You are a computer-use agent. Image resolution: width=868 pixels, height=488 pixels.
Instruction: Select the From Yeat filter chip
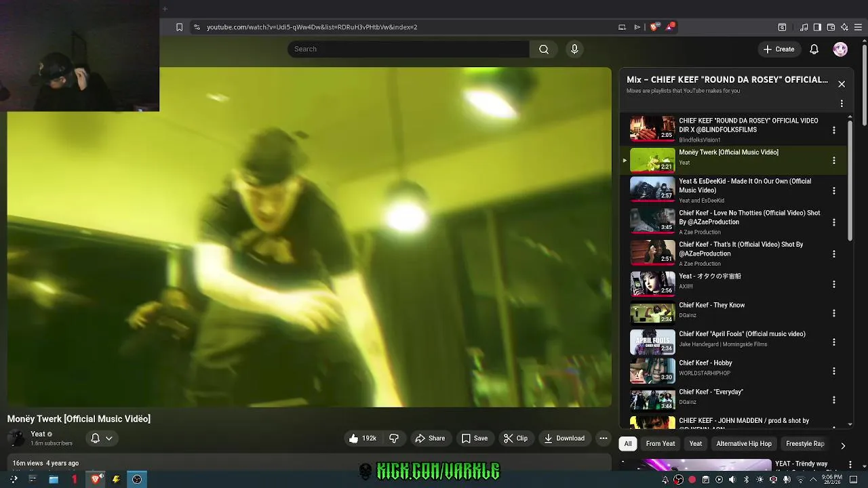[660, 444]
